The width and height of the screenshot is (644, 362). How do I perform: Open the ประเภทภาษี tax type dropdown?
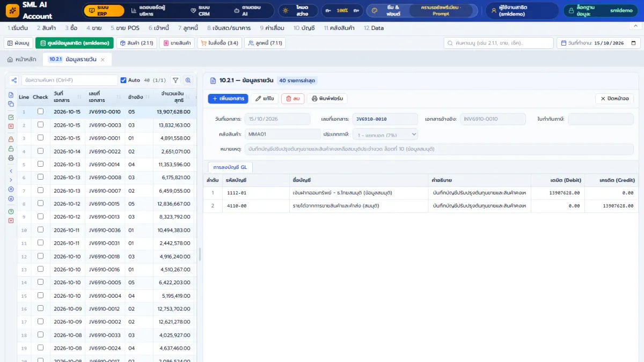(385, 134)
